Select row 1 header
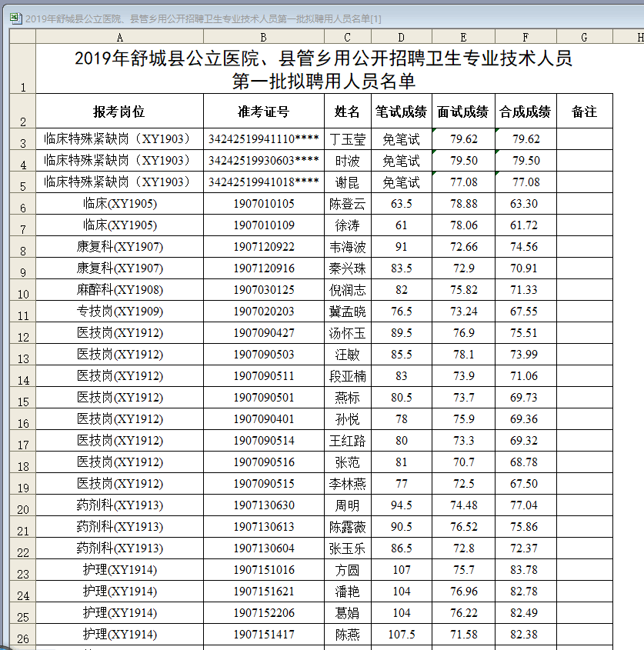The height and width of the screenshot is (650, 644). pos(23,68)
